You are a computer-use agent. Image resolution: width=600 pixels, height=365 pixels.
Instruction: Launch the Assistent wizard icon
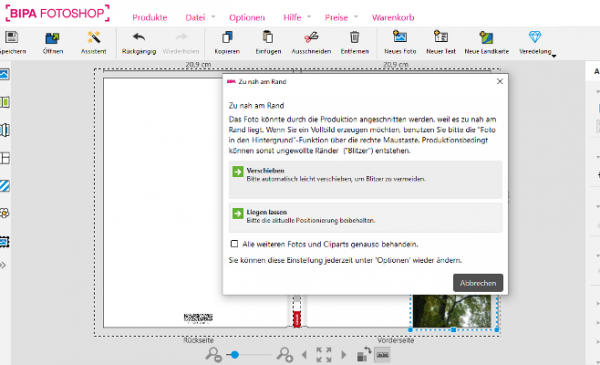tap(94, 37)
